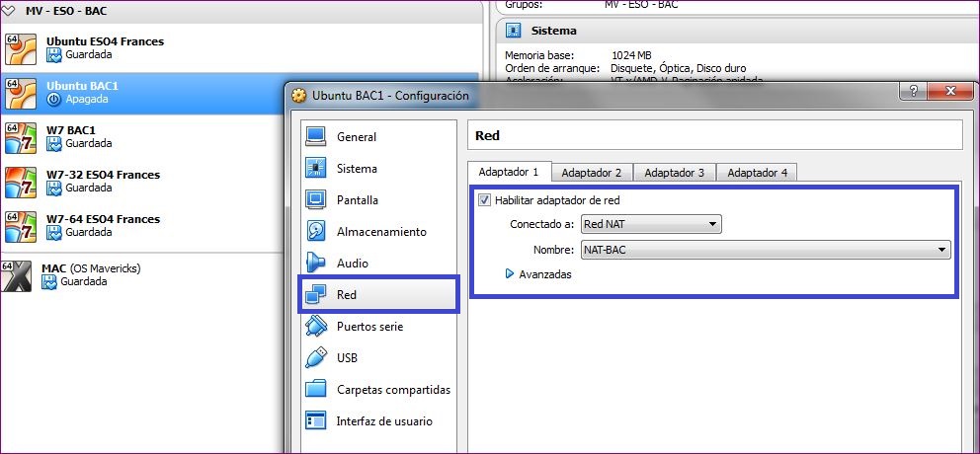Screen dimensions: 980x454
Task: Open Interfaz de usuario settings icon
Action: click(316, 420)
